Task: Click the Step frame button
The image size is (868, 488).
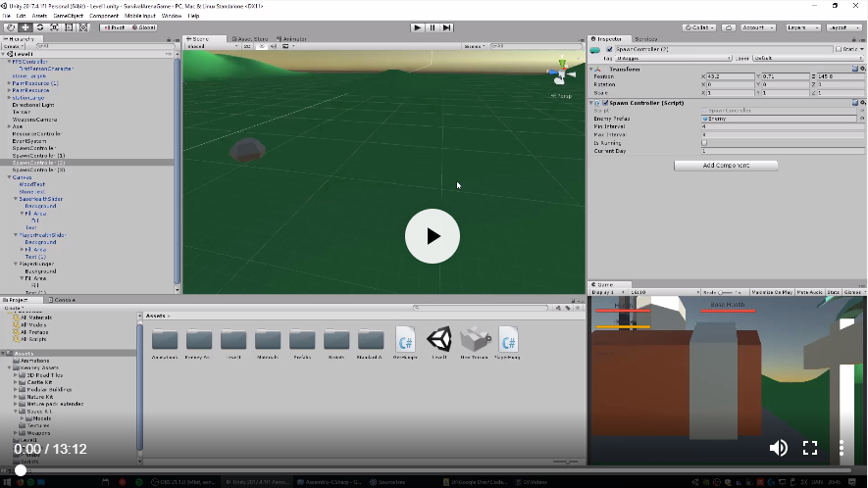Action: [x=447, y=27]
